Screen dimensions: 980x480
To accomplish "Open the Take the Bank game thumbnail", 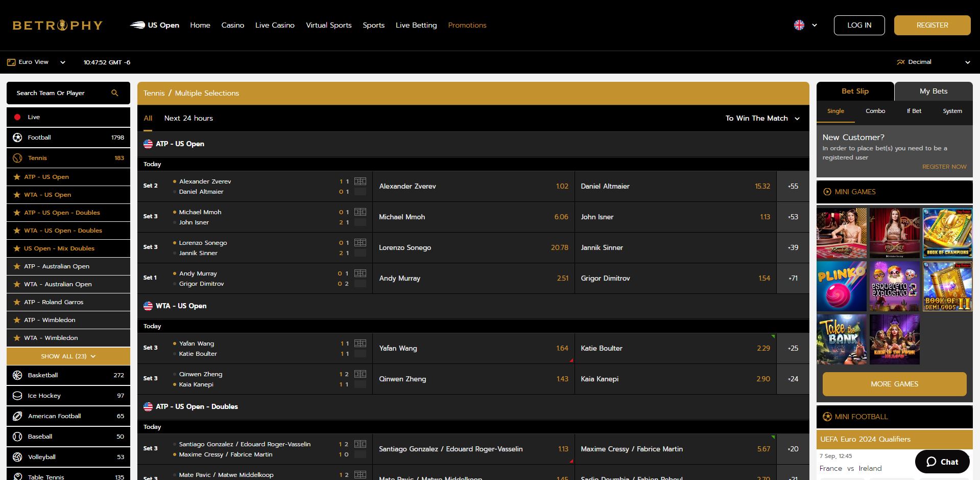I will pos(842,339).
